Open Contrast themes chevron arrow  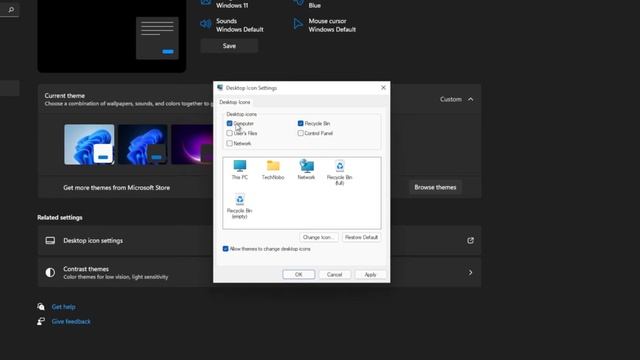pyautogui.click(x=470, y=272)
